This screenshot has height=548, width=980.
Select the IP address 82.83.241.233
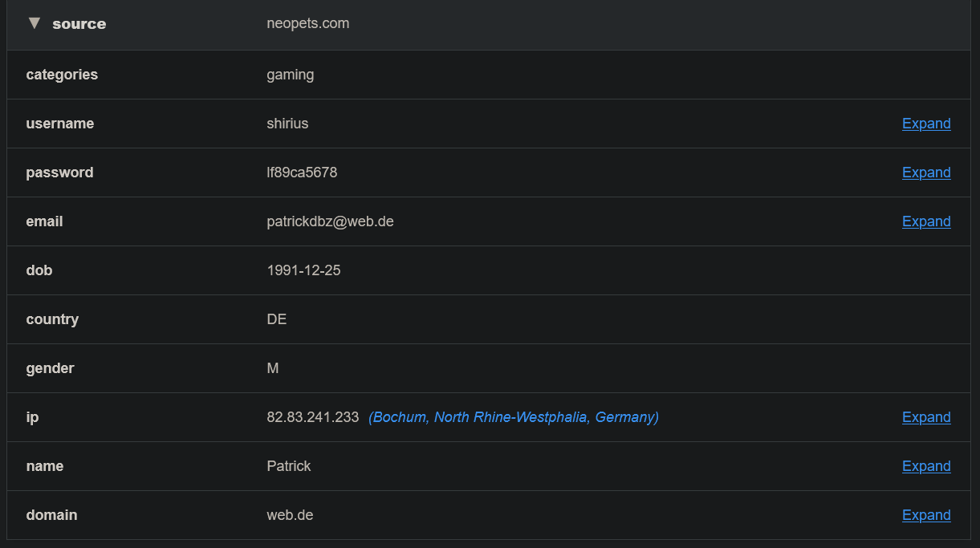(x=313, y=417)
